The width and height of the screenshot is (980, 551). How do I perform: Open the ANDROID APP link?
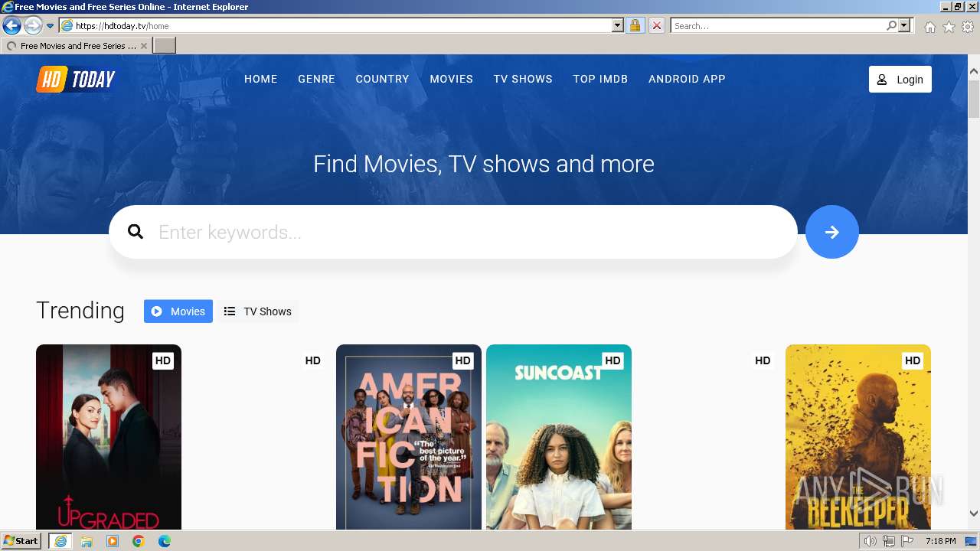(x=687, y=79)
